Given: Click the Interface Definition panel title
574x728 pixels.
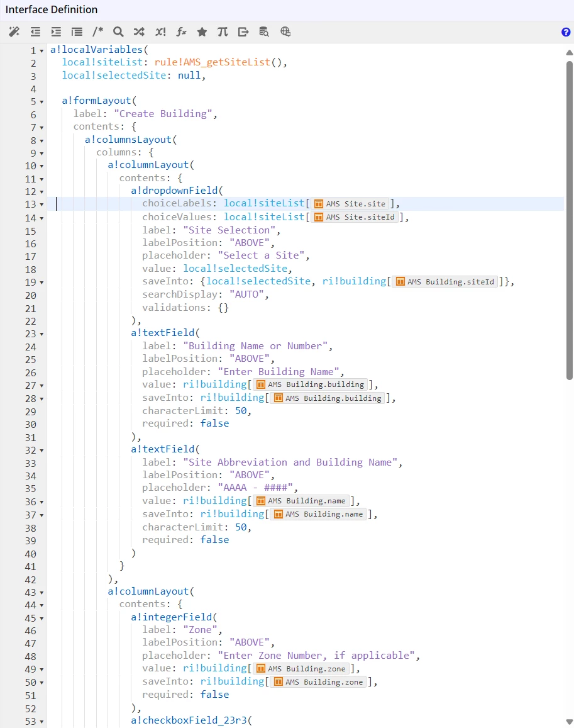Looking at the screenshot, I should 52,9.
